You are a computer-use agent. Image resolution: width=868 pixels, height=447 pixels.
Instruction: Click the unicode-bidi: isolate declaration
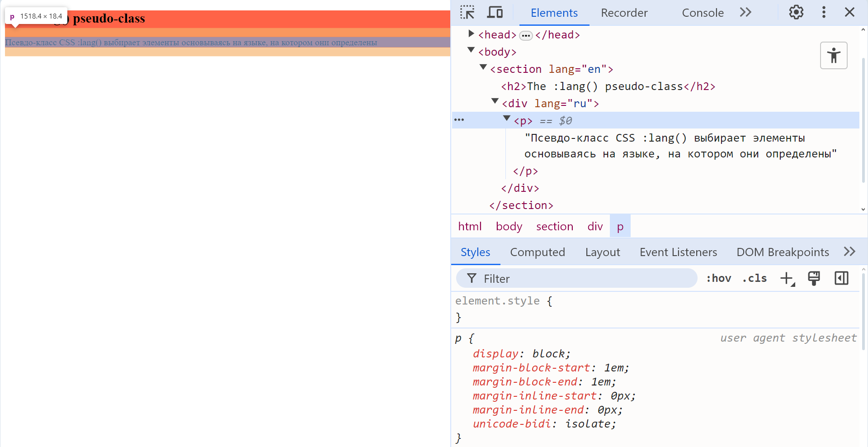coord(544,424)
